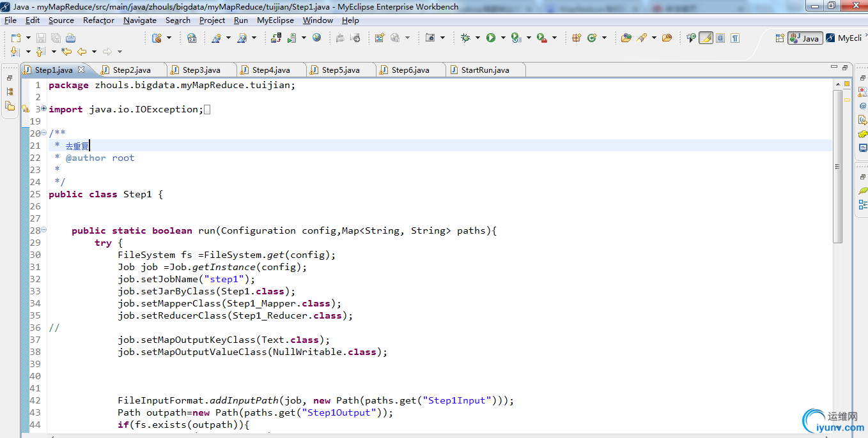This screenshot has width=868, height=438.
Task: Click the Open Perspective icon
Action: pyautogui.click(x=780, y=38)
